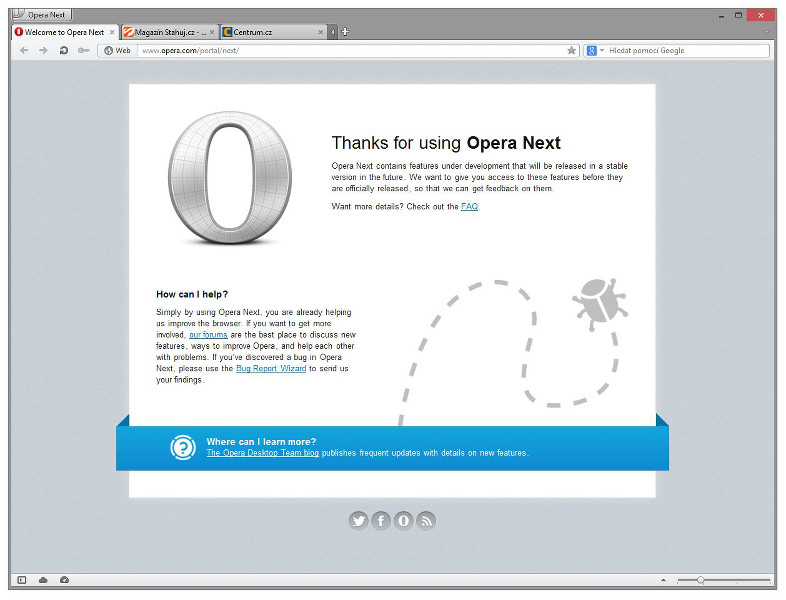The height and width of the screenshot is (600, 786).
Task: Click the 'Thanks for using Opera Next' heading
Action: 446,143
